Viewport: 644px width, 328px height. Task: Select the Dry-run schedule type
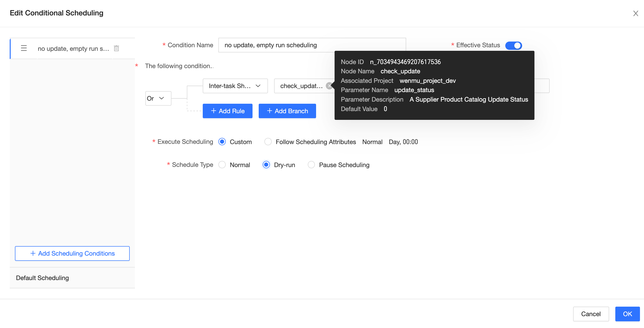[x=266, y=165]
